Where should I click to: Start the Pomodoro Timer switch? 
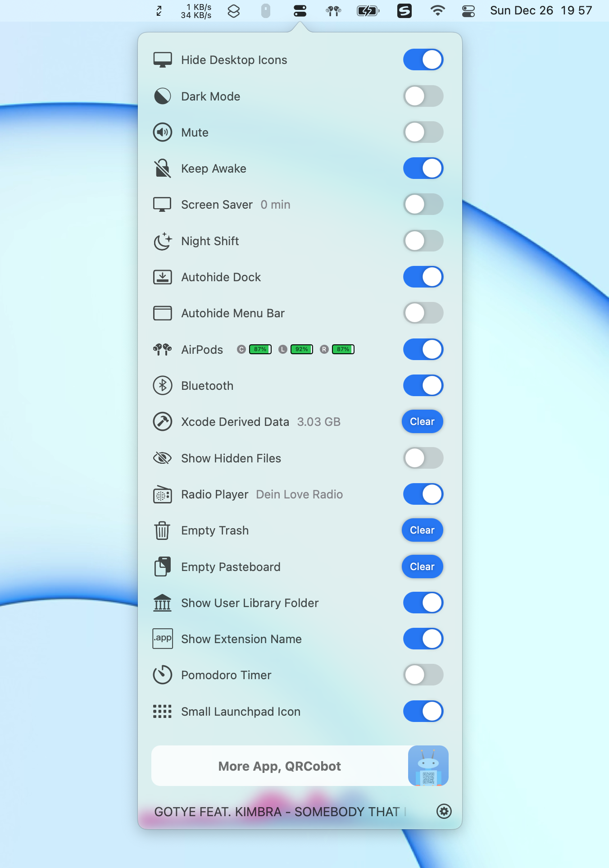(423, 675)
